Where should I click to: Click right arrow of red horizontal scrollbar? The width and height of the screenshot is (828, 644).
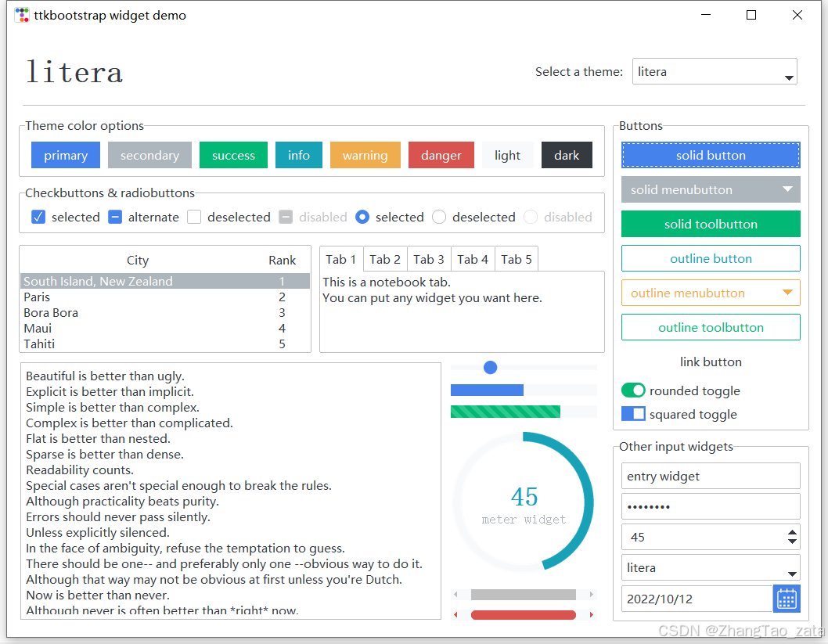pyautogui.click(x=592, y=614)
